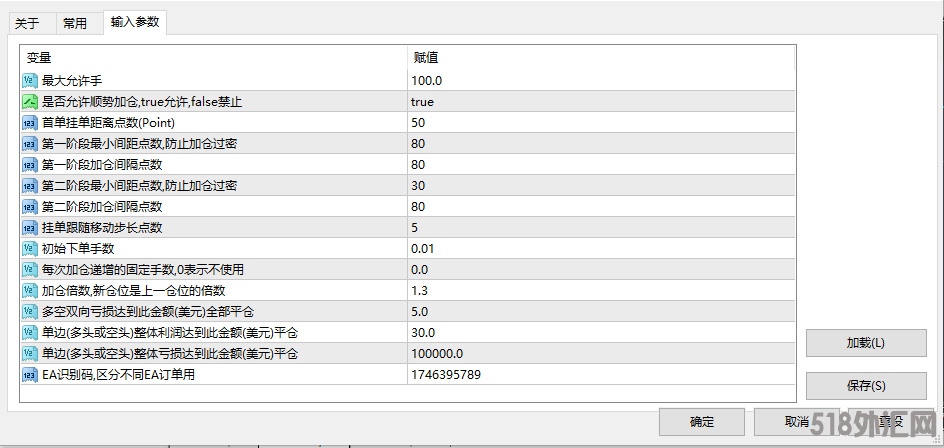Edit the 初始下单手数 value 0.01
Image resolution: width=944 pixels, height=448 pixels.
[601, 249]
